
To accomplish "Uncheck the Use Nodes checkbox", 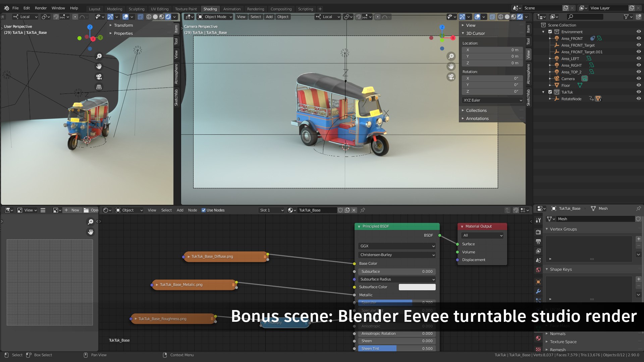I will tap(204, 210).
